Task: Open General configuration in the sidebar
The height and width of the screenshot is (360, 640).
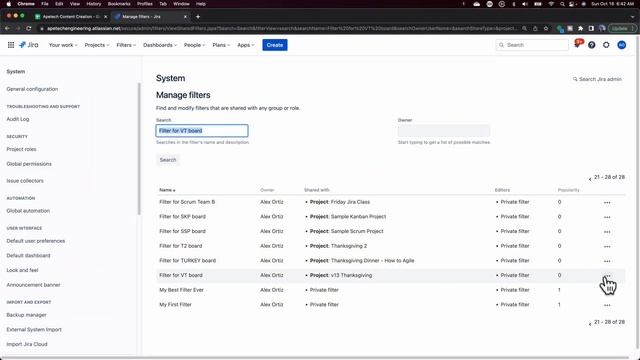Action: pos(32,89)
